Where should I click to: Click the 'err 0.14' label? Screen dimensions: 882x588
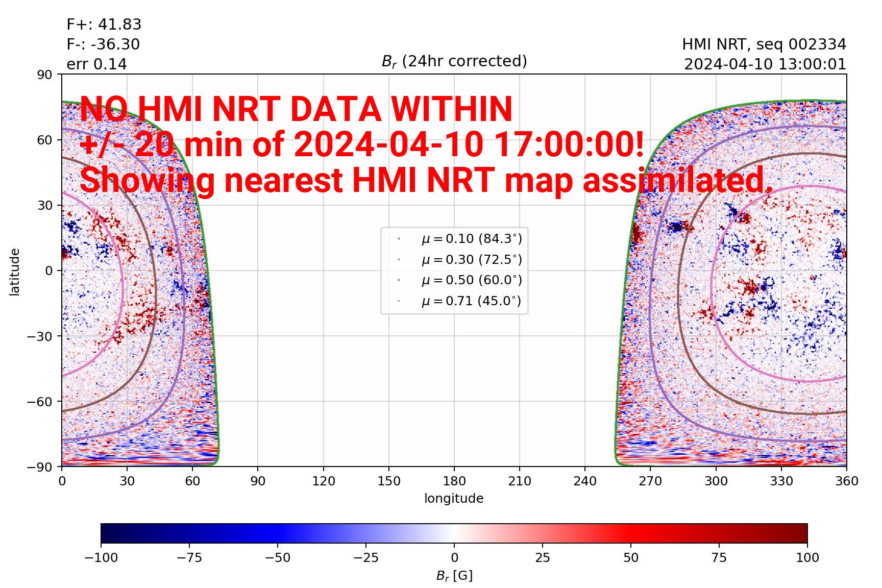(96, 64)
